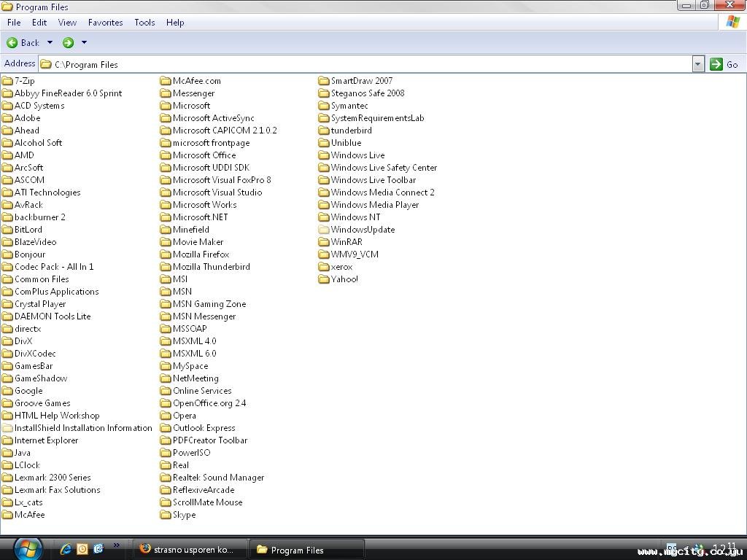Click the Windows Start orb
Screen dimensions: 747x560
point(28,548)
